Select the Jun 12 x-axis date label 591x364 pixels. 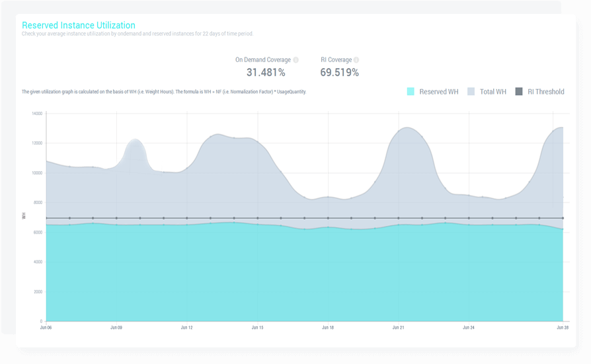point(186,327)
